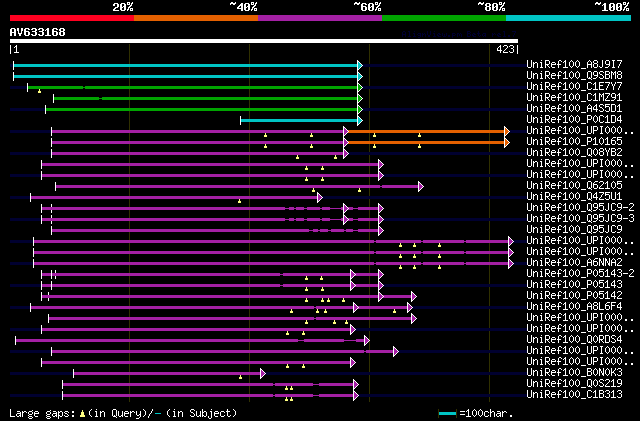
Task: Click the green ~80% legend segment
Action: (444, 18)
